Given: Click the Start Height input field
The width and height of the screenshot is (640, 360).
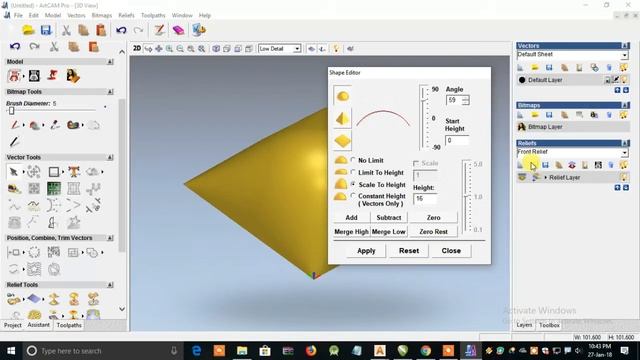Looking at the screenshot, I should point(457,140).
